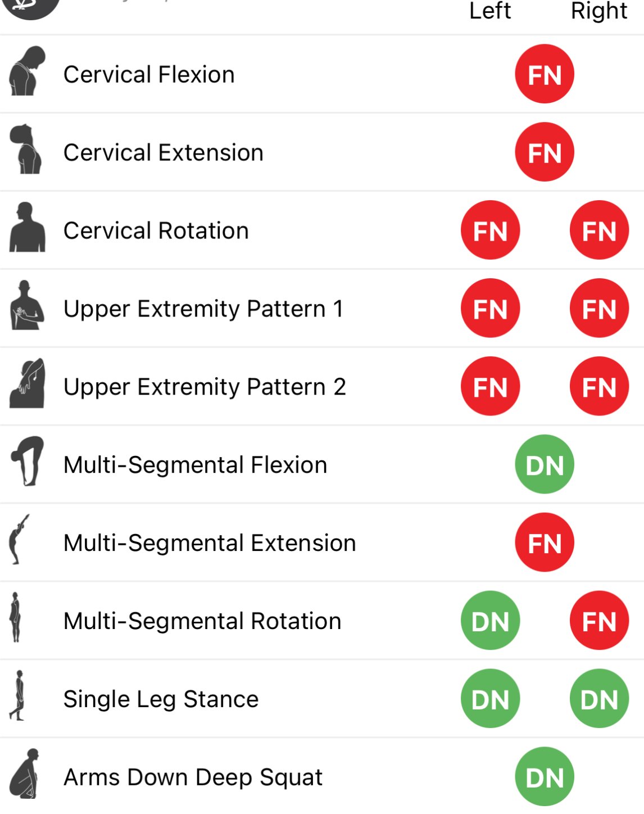Screen dimensions: 644x814
Task: Toggle the Cervical Flexion FN score badge
Action: click(545, 74)
